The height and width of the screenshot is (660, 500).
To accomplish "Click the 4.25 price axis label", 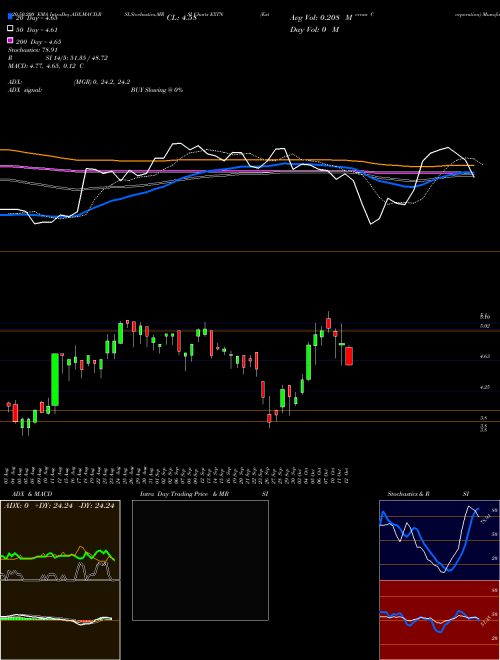I will coord(485,387).
